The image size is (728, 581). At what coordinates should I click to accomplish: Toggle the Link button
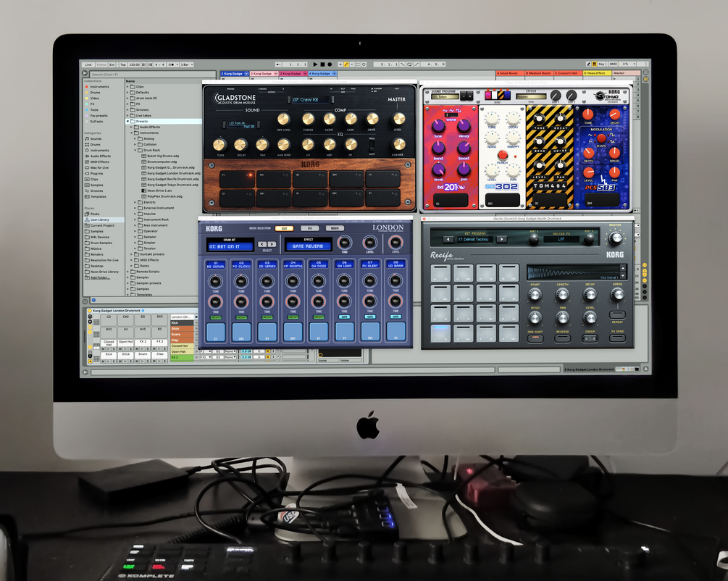(x=88, y=64)
